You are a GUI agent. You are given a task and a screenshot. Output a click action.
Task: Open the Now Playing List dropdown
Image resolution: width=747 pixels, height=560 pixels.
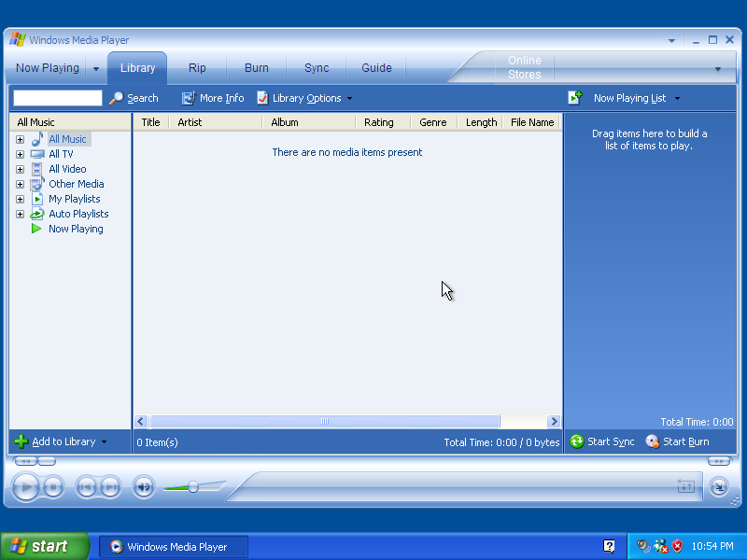pos(678,98)
